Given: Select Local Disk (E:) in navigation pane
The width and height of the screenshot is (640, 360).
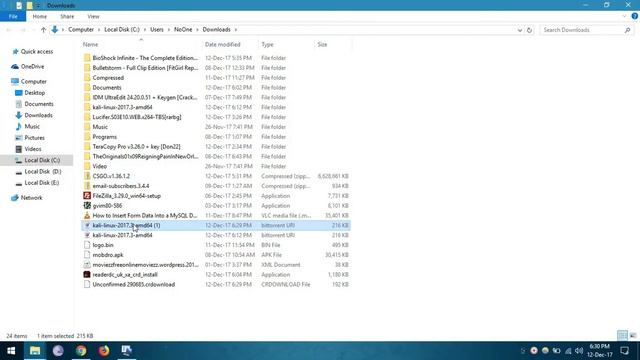Looking at the screenshot, I should (42, 182).
